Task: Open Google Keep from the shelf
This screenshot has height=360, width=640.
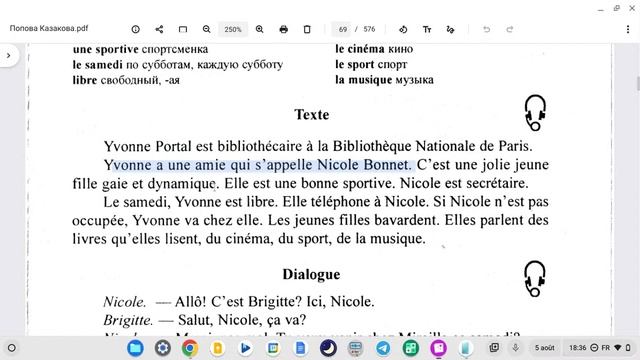Action: click(218, 348)
